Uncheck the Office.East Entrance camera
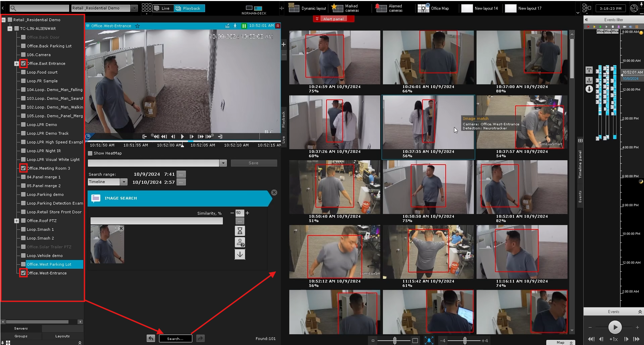Viewport: 644px width, 345px height. 23,63
